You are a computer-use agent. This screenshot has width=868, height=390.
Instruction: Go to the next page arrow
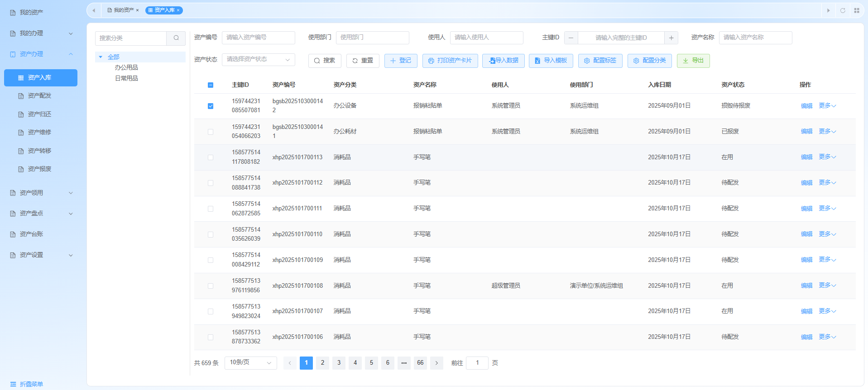[436, 363]
